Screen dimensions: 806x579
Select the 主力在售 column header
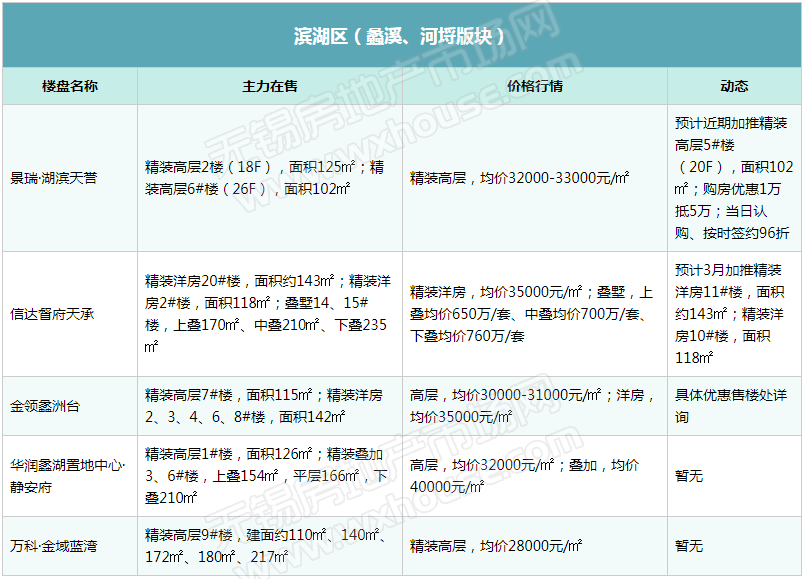pyautogui.click(x=270, y=86)
